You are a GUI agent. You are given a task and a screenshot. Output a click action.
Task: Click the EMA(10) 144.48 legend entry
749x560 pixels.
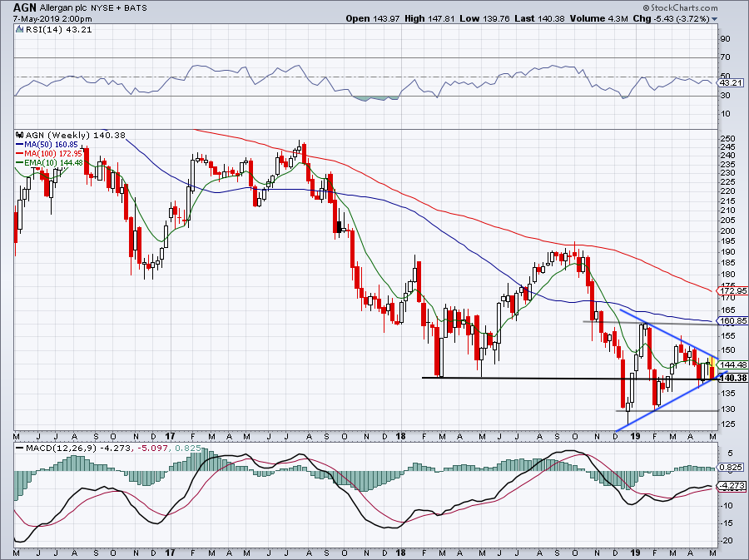tap(49, 163)
